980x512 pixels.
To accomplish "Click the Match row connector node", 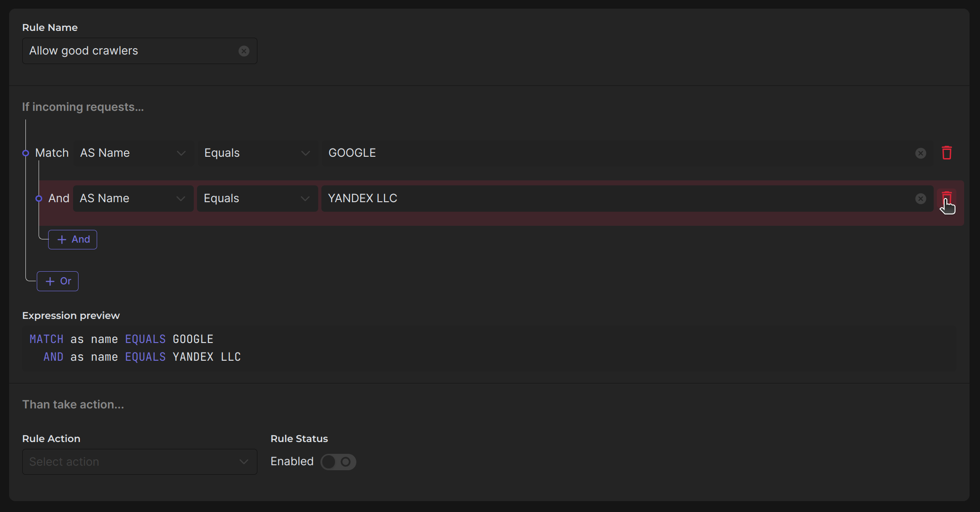I will pyautogui.click(x=26, y=153).
